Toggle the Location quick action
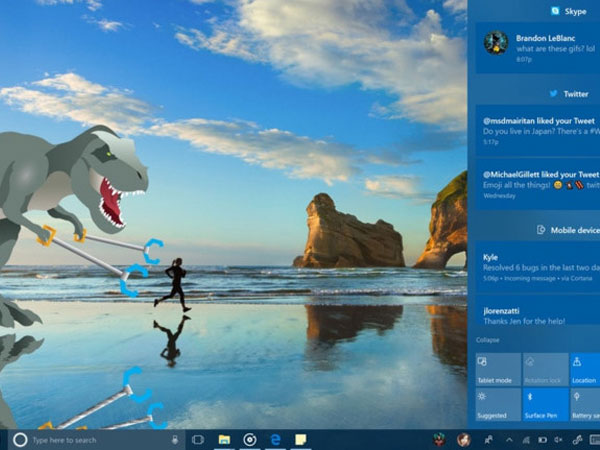This screenshot has height=450, width=600. [x=585, y=369]
